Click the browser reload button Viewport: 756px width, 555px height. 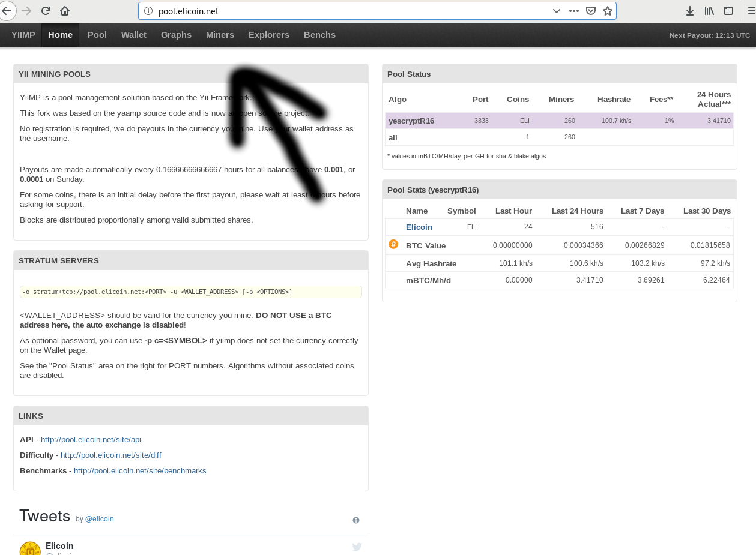46,11
